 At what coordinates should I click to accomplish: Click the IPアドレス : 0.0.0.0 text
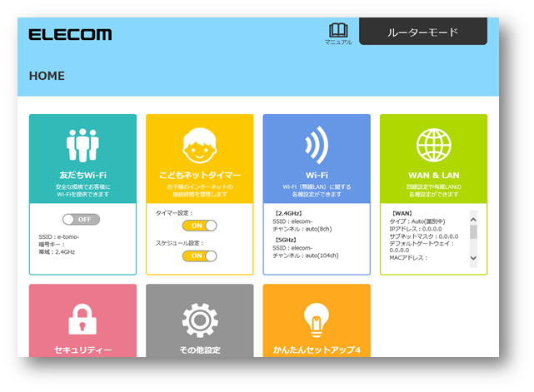(416, 229)
